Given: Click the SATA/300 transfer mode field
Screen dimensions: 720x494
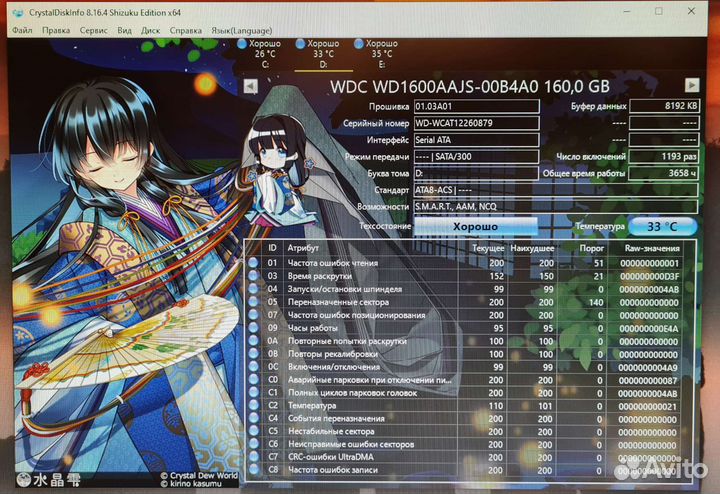Looking at the screenshot, I should point(476,157).
